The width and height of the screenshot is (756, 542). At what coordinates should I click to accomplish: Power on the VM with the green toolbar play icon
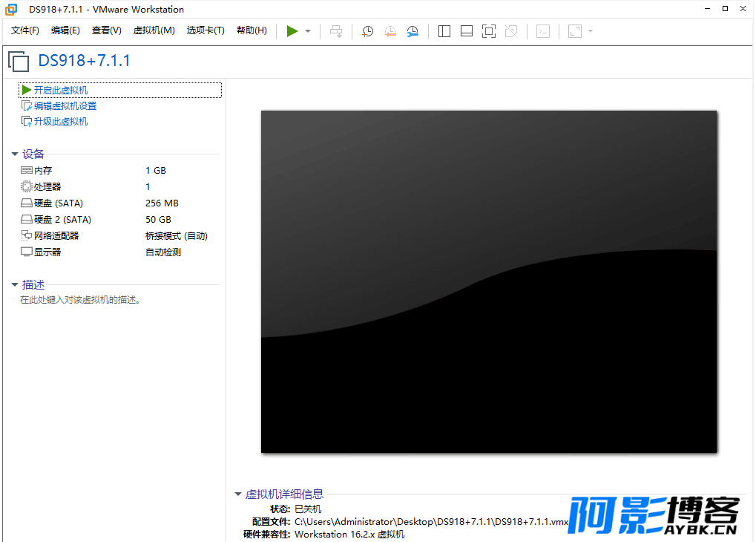click(292, 31)
